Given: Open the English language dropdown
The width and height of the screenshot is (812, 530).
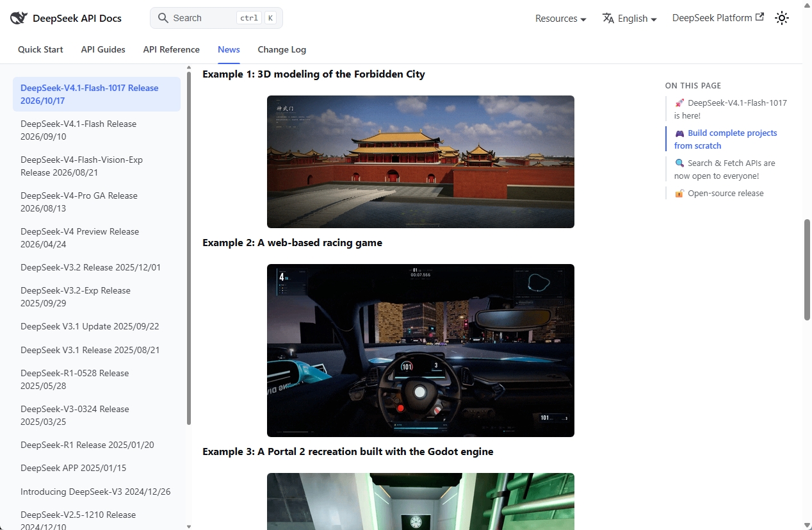Looking at the screenshot, I should [x=630, y=19].
